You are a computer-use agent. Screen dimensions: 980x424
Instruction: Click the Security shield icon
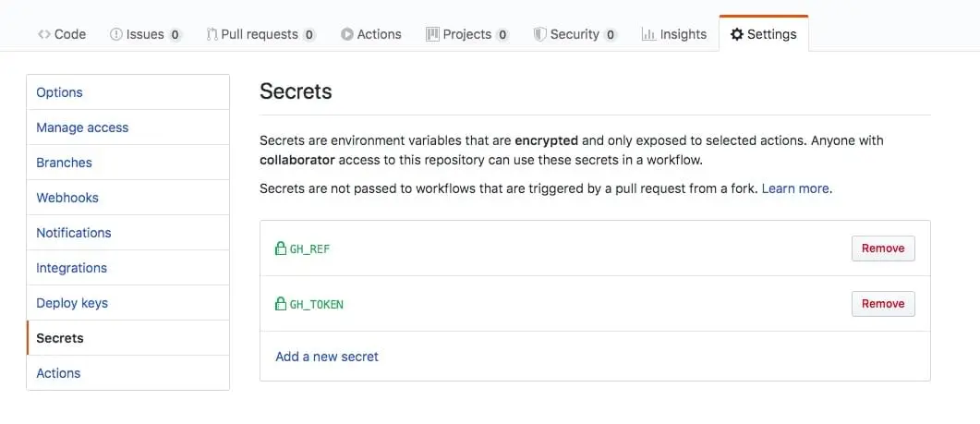tap(539, 34)
